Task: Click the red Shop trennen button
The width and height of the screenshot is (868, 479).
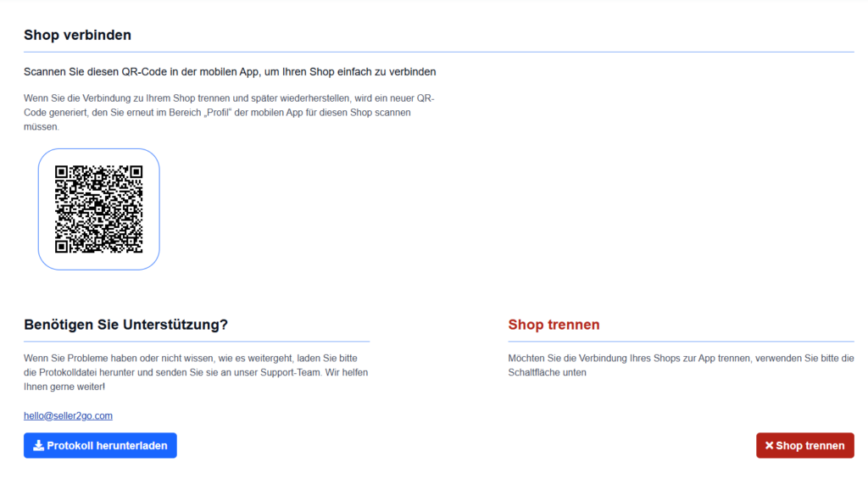Action: pyautogui.click(x=805, y=445)
